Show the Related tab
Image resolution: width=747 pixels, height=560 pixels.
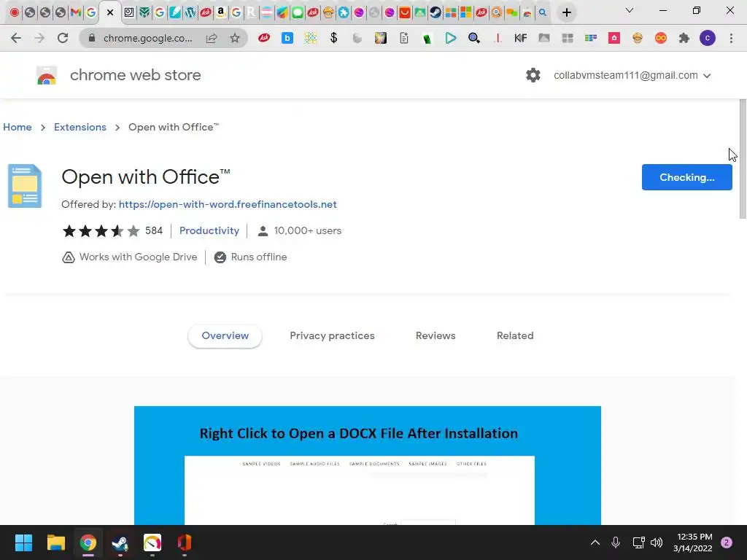click(x=515, y=335)
